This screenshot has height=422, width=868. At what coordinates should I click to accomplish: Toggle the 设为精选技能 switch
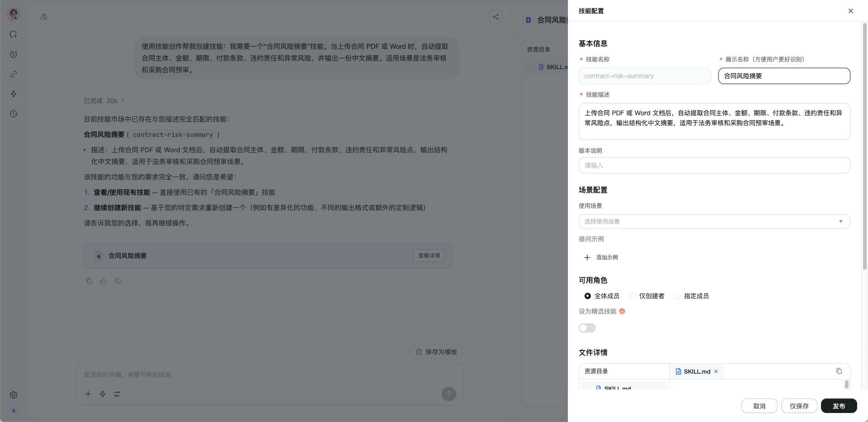coord(587,328)
